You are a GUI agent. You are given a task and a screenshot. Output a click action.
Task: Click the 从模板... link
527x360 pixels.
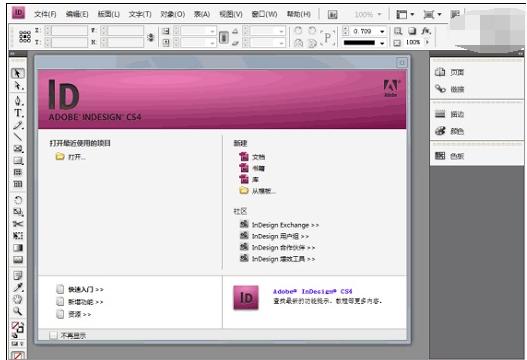tap(257, 191)
